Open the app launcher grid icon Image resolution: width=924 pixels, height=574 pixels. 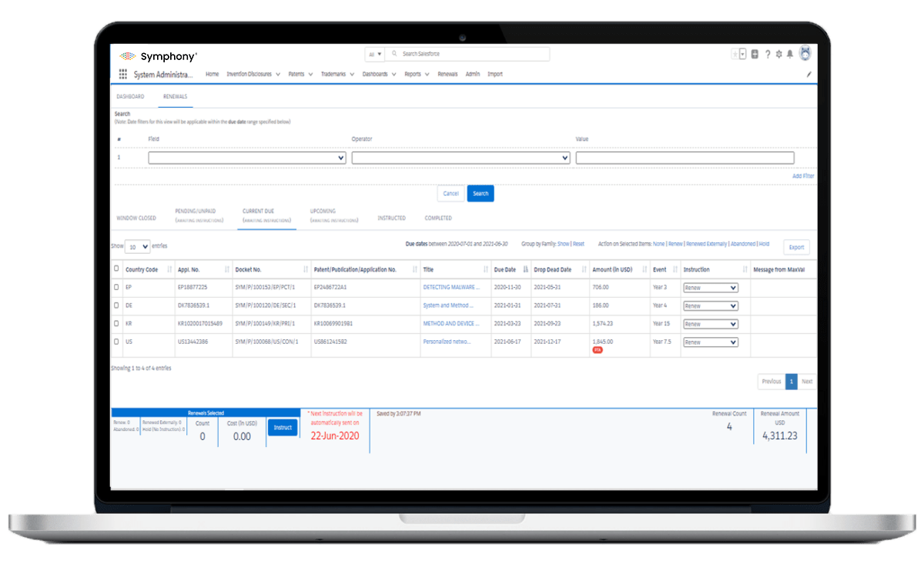123,75
